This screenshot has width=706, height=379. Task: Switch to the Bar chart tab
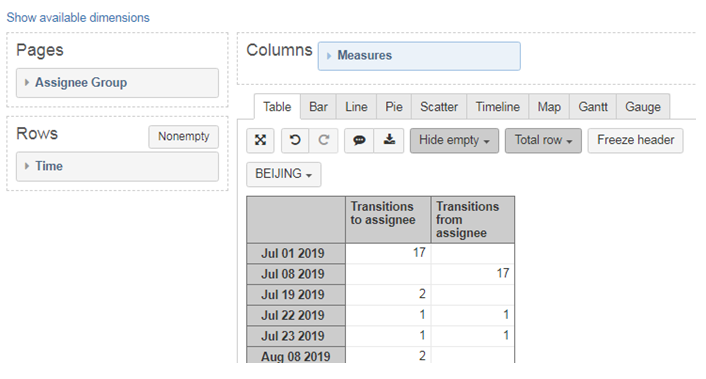click(318, 107)
